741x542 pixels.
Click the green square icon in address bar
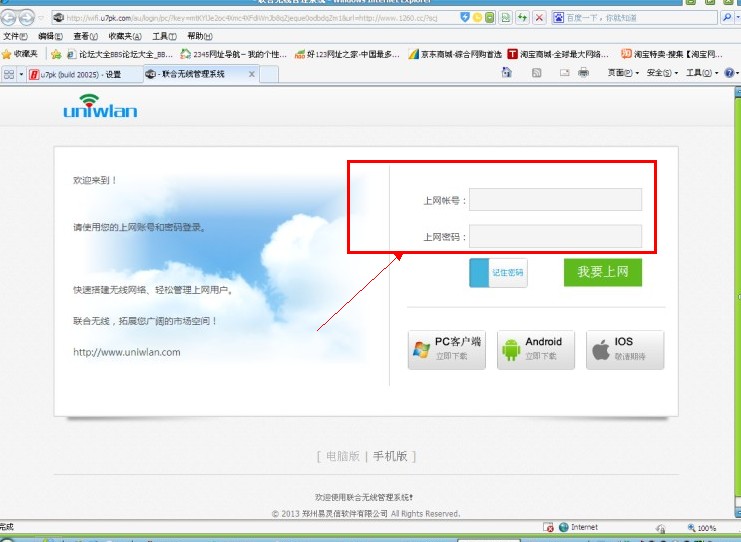coord(490,17)
